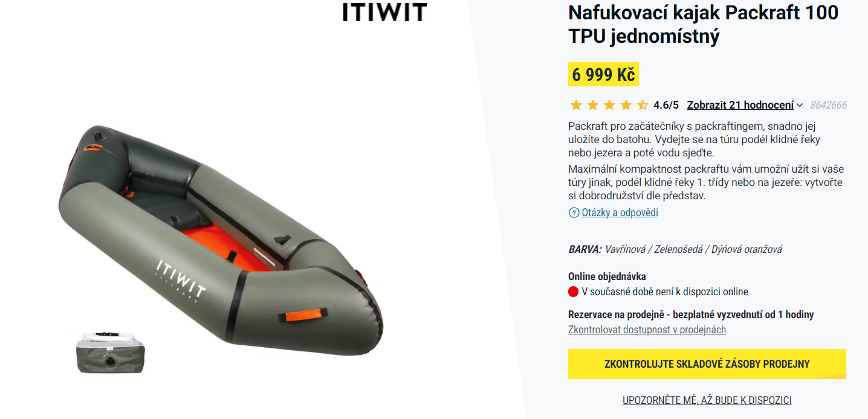Viewport: 868px width, 419px height.
Task: Click the 4.6/5 rating score
Action: coord(666,105)
